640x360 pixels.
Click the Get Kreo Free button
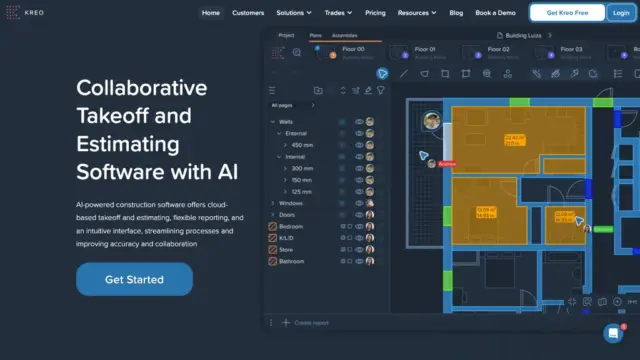pyautogui.click(x=567, y=13)
